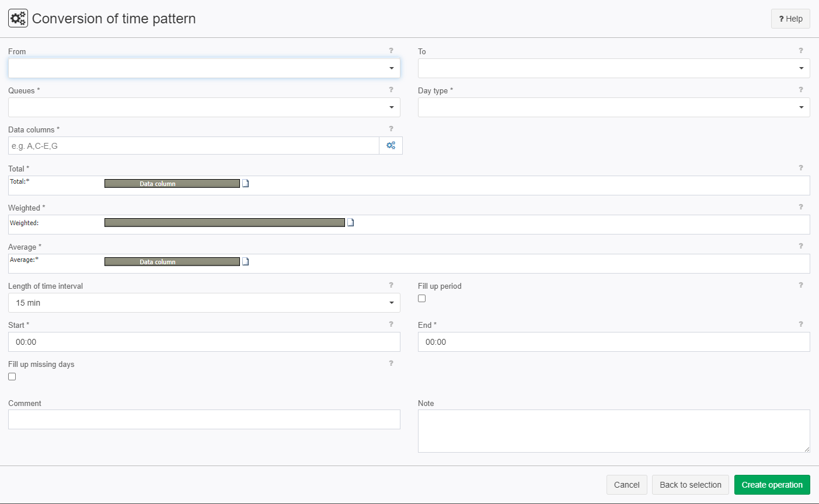Show help for Fill up period
819x504 pixels.
click(801, 285)
